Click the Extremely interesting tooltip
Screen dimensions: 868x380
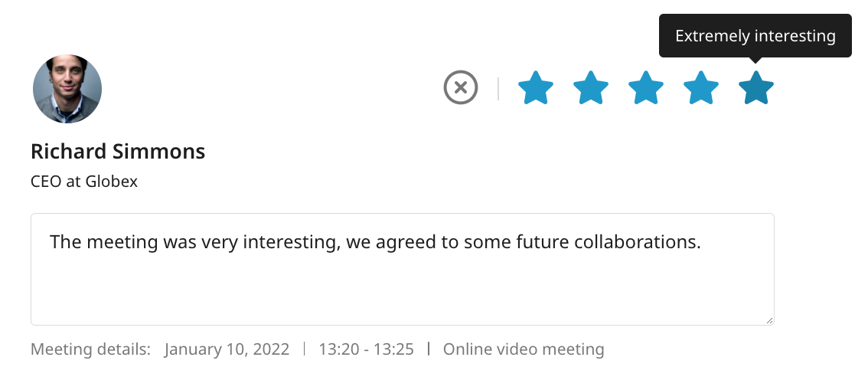point(755,36)
